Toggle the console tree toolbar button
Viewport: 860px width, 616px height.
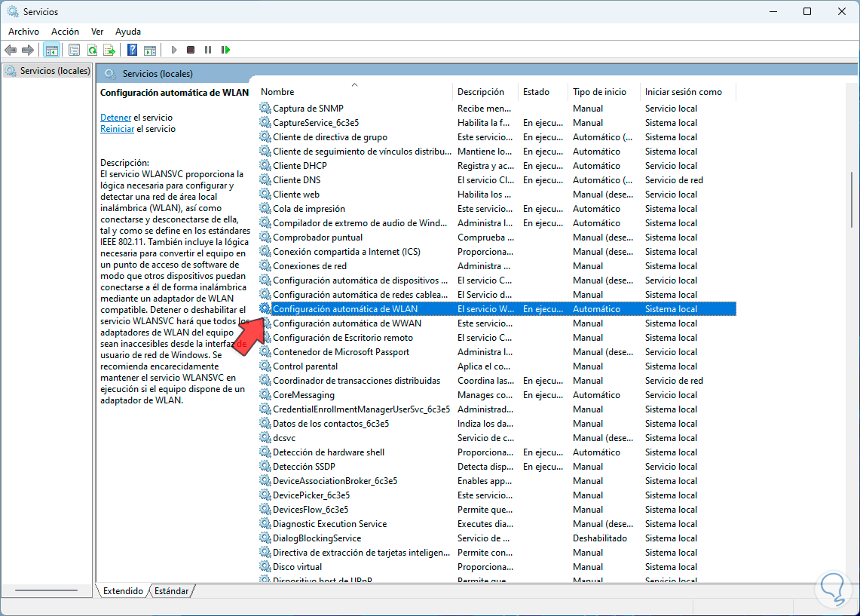pos(51,50)
